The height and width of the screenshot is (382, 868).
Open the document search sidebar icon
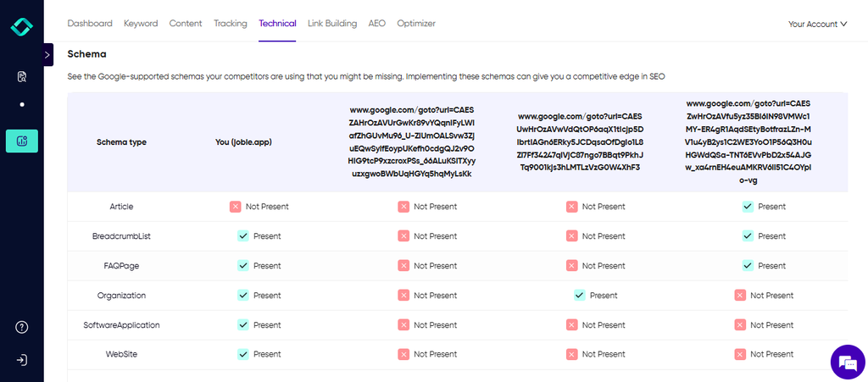(x=21, y=76)
